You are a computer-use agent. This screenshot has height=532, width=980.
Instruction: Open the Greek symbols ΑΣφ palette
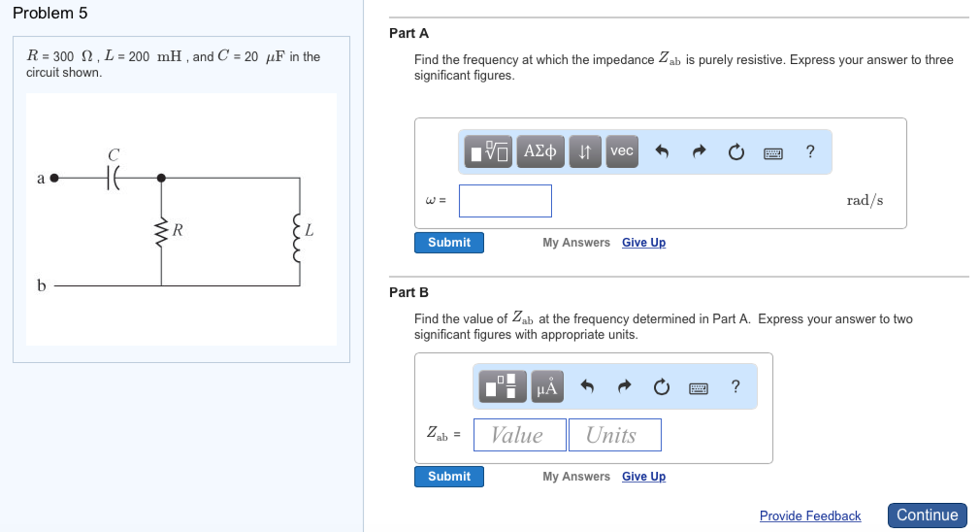540,151
